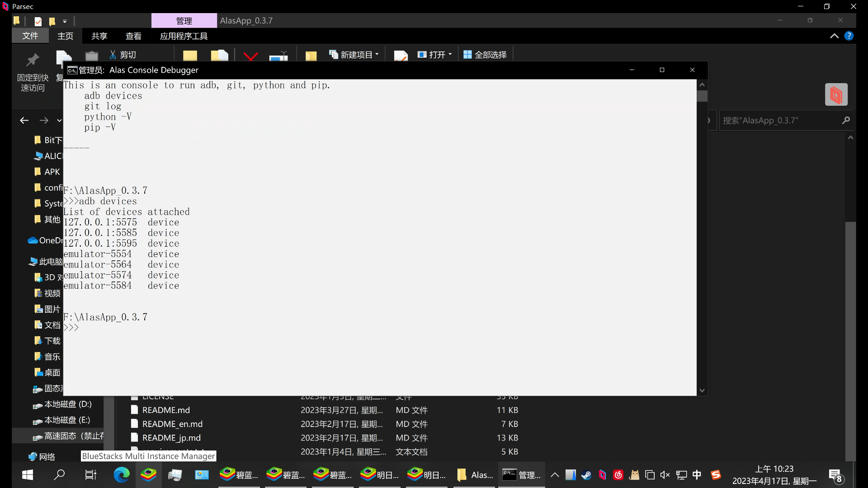This screenshot has width=868, height=488.
Task: Open the 文件 menu tab
Action: [x=30, y=36]
